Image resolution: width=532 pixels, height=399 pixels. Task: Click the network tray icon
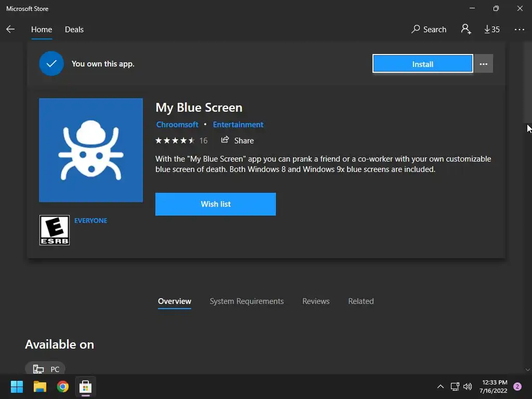click(455, 387)
